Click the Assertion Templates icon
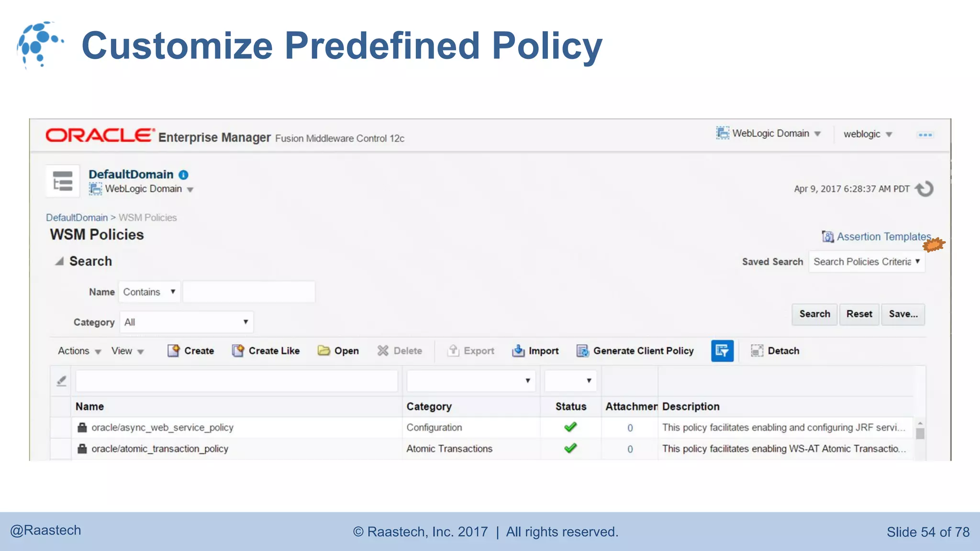The width and height of the screenshot is (980, 551). (827, 237)
